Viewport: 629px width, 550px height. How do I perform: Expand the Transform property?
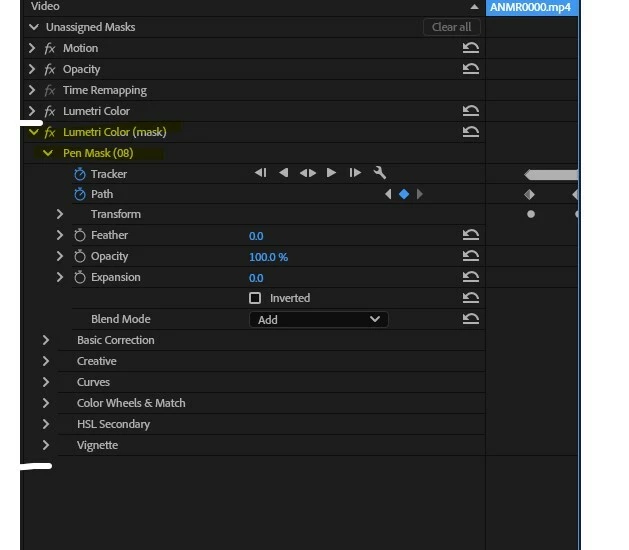point(59,214)
